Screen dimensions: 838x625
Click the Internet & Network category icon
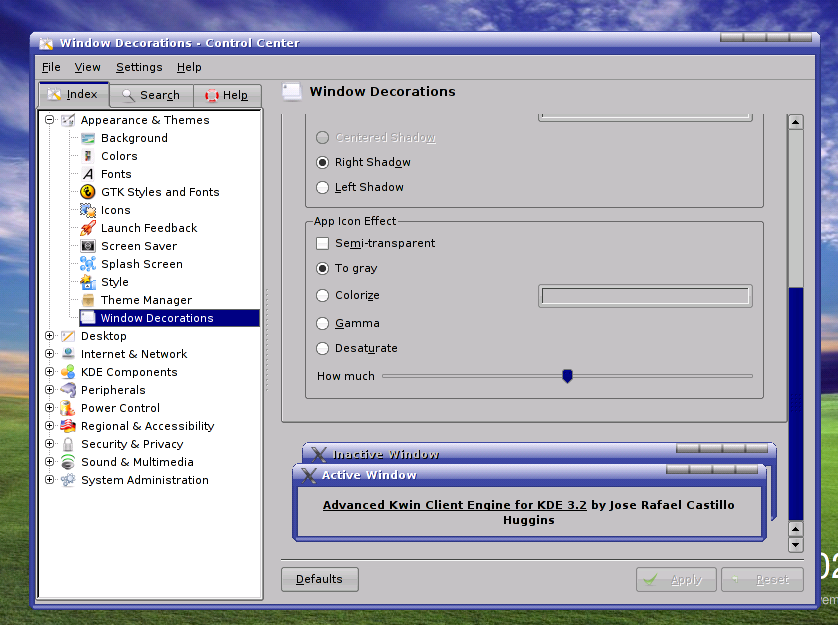pos(68,354)
